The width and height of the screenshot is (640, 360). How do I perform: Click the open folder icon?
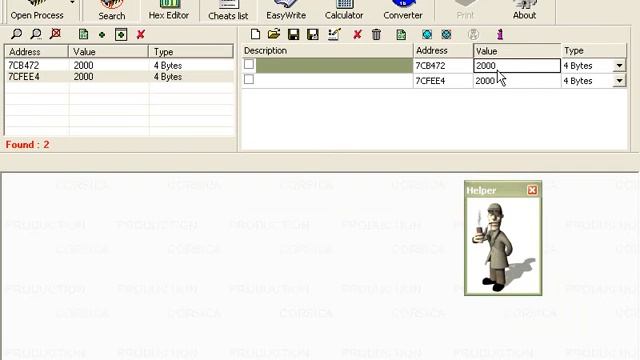point(274,34)
